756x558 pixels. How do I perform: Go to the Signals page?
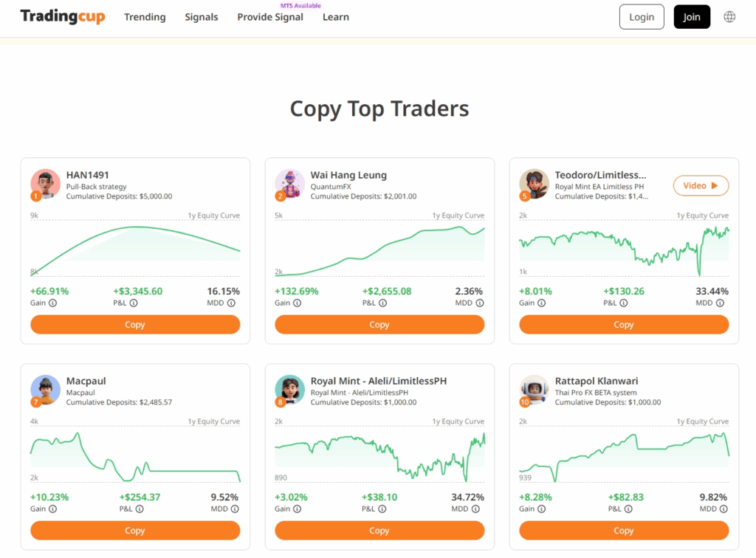[202, 17]
